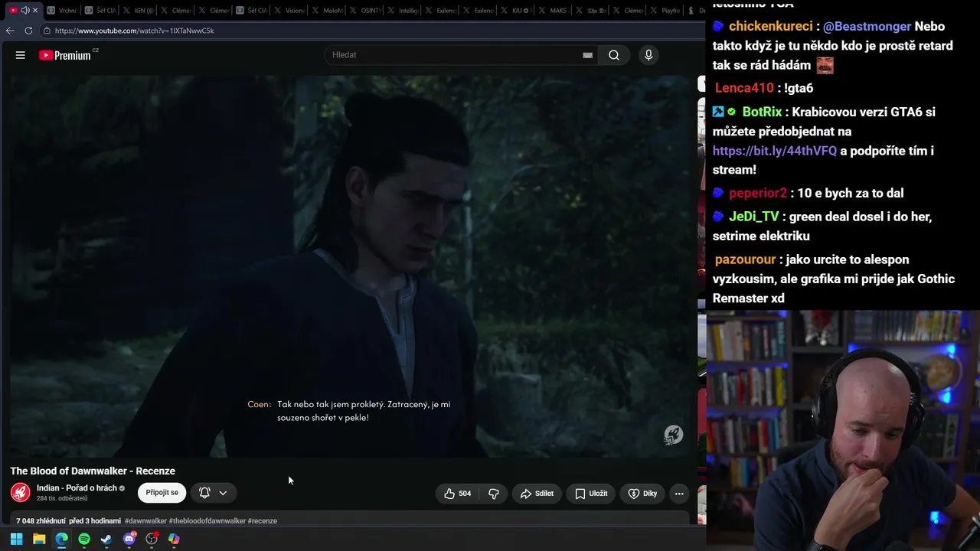Viewport: 980px width, 551px height.
Task: Click the badge beside JeDi_TV's name
Action: pyautogui.click(x=718, y=217)
